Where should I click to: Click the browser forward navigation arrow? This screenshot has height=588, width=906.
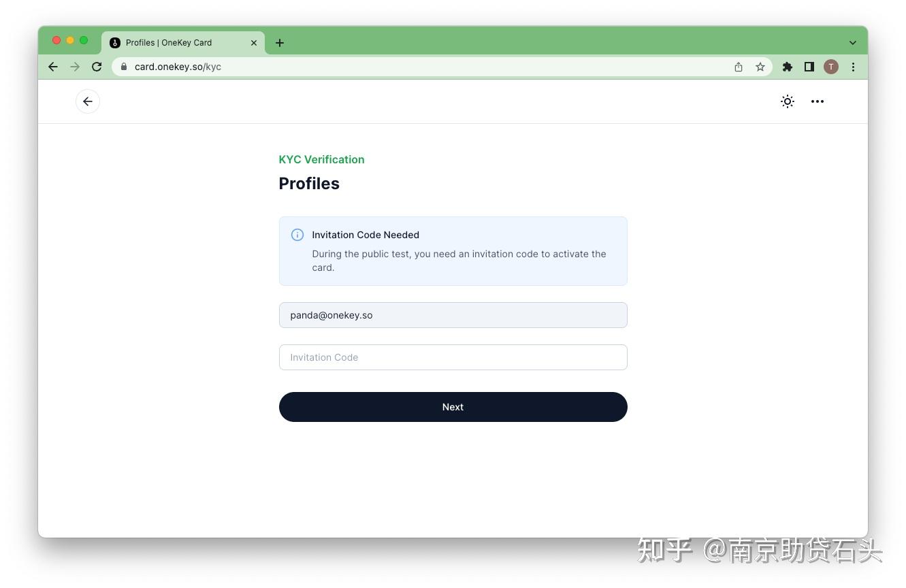point(75,67)
